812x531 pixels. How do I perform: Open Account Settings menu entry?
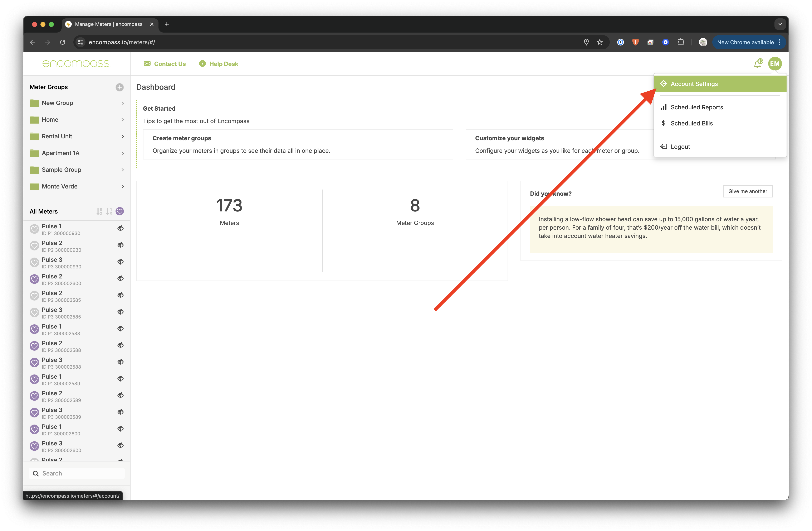694,84
